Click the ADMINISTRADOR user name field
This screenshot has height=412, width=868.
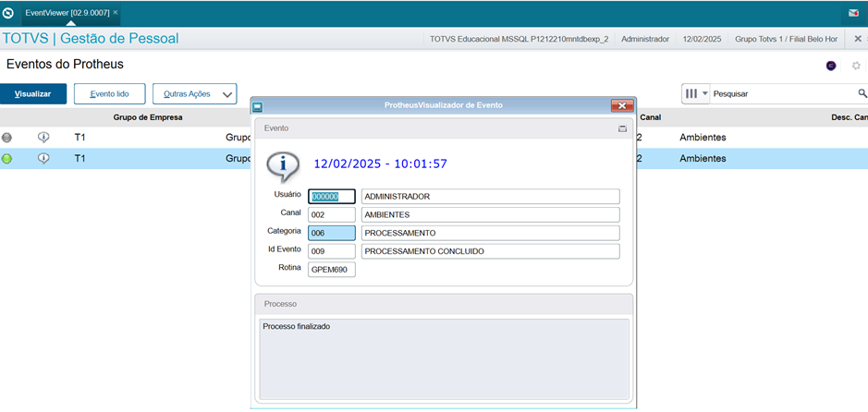pos(491,197)
